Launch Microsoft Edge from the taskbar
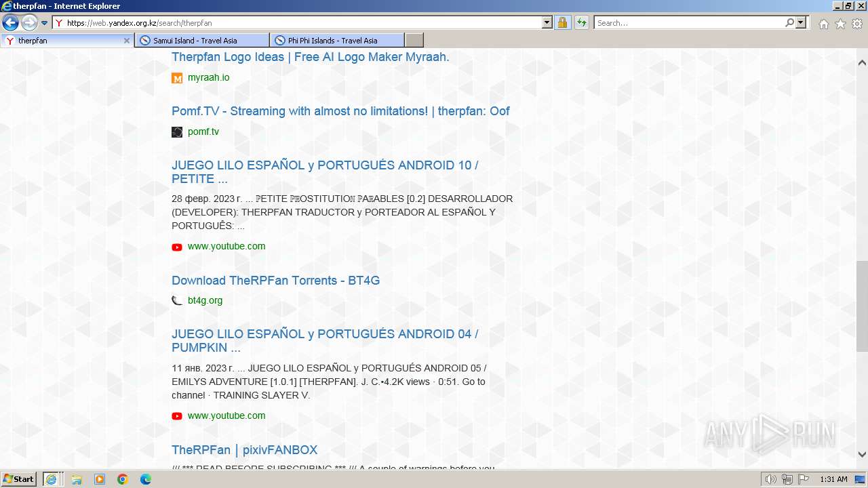Screen dimensions: 868x488 [x=146, y=479]
